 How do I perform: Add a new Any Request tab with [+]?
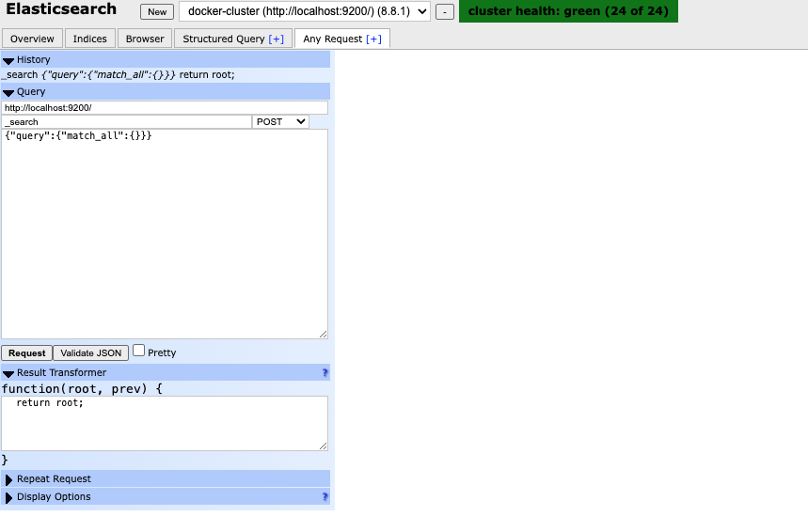373,39
